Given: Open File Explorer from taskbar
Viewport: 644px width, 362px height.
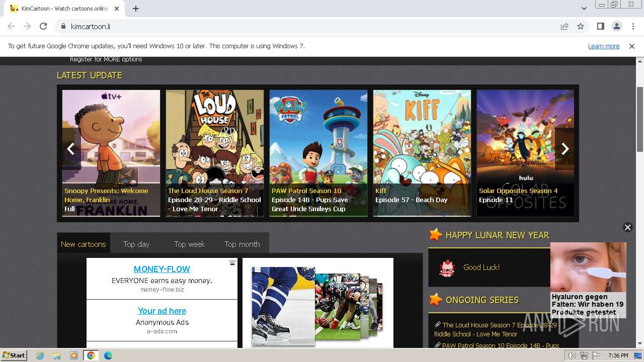Looking at the screenshot, I should click(57, 355).
